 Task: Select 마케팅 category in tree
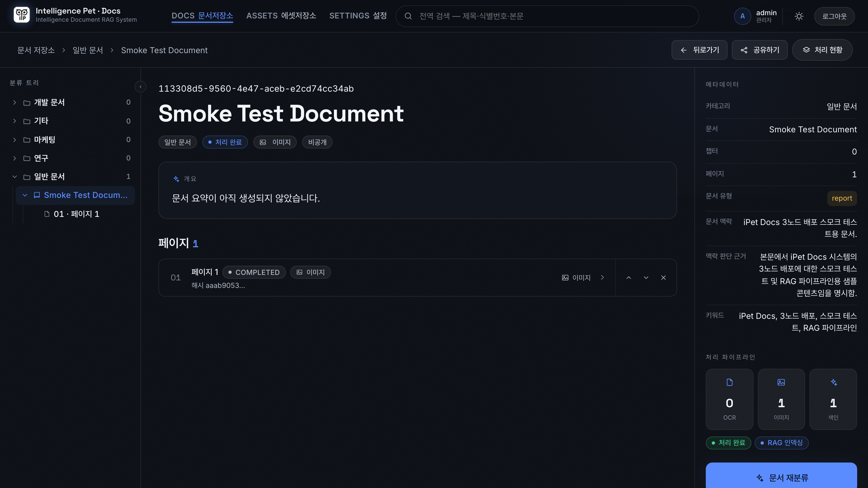pyautogui.click(x=44, y=140)
